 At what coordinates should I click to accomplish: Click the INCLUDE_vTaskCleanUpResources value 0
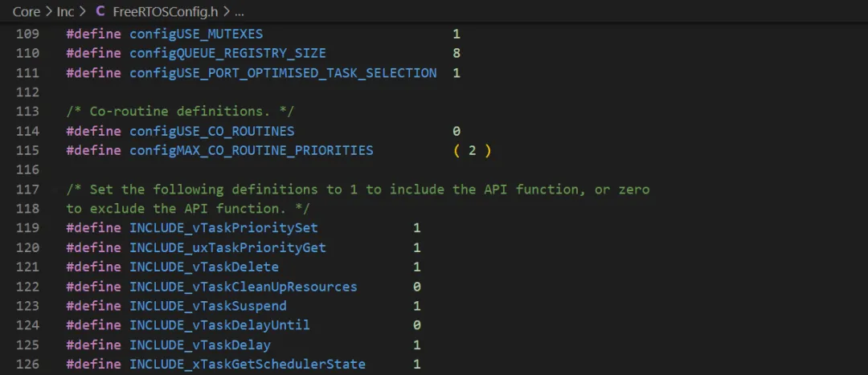417,287
